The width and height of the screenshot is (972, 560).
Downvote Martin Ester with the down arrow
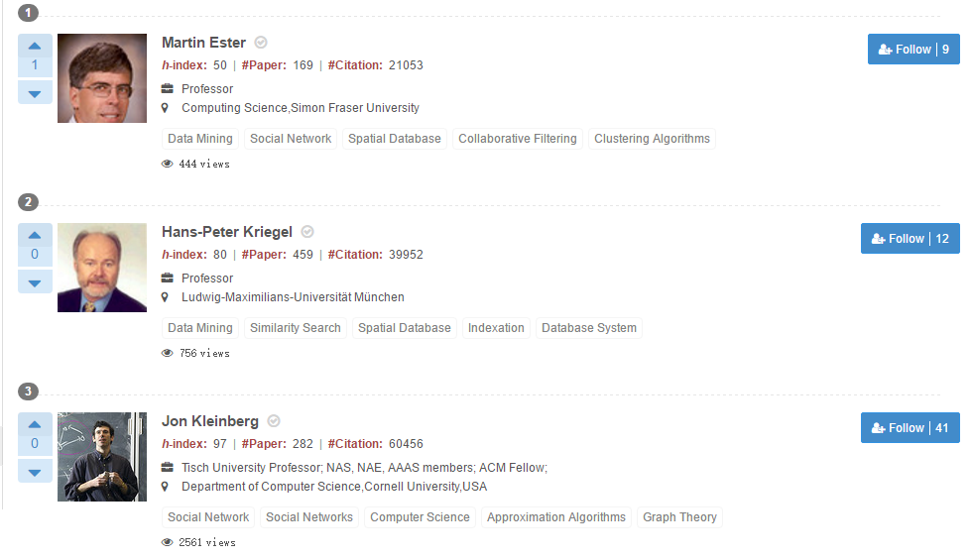point(35,93)
